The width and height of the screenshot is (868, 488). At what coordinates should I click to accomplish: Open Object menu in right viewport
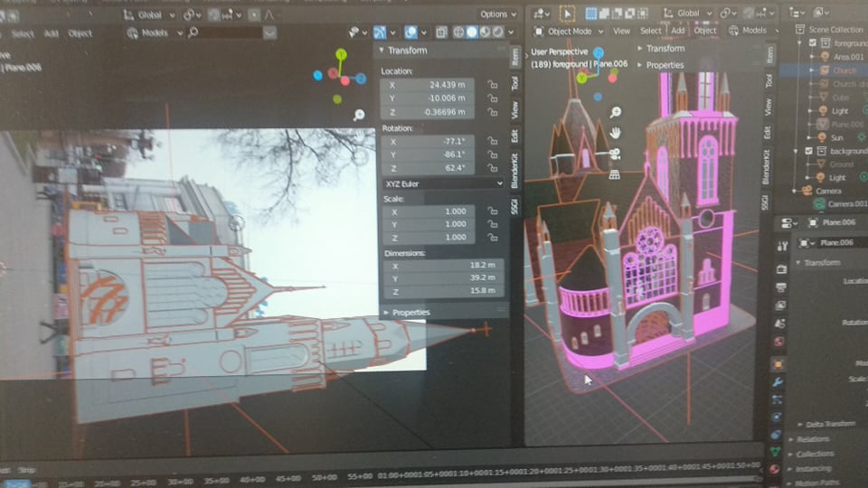click(x=704, y=31)
